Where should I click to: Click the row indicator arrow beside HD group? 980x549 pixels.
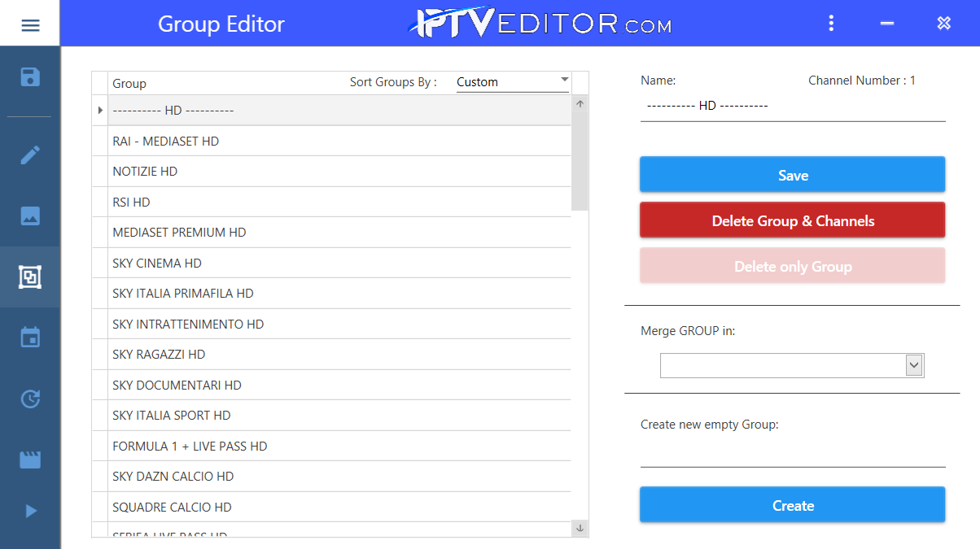(x=100, y=110)
